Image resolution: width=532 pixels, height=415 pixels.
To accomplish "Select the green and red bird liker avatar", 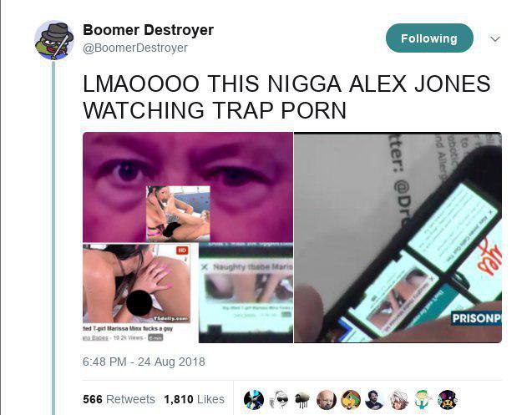I will tap(351, 399).
